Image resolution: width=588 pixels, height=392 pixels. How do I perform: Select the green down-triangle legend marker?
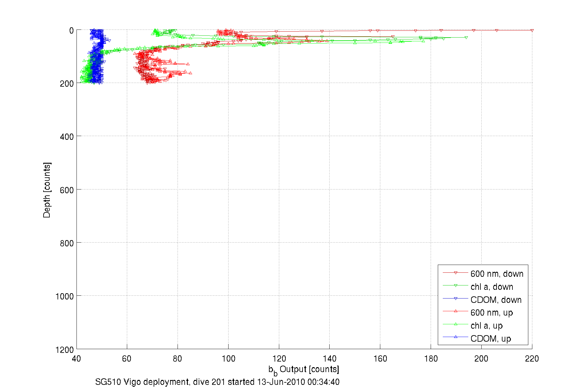456,285
